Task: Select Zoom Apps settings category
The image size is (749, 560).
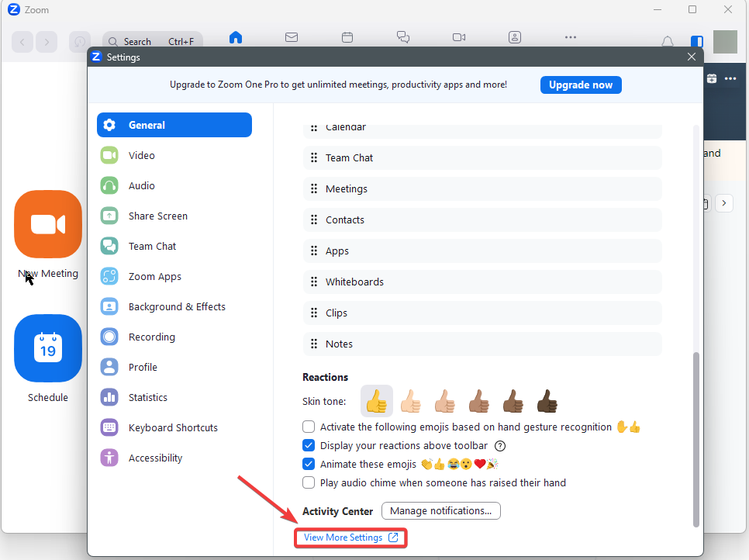Action: point(174,276)
